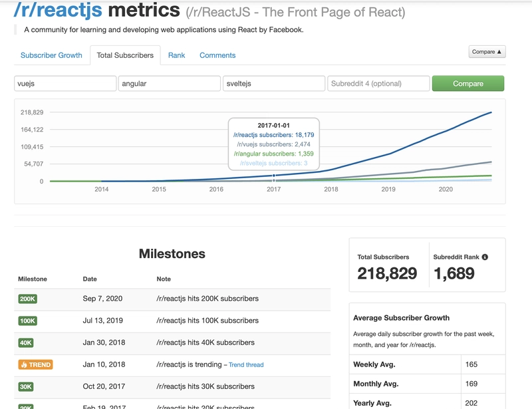532x409 pixels.
Task: Select the Total Subscribers tab
Action: tap(125, 55)
